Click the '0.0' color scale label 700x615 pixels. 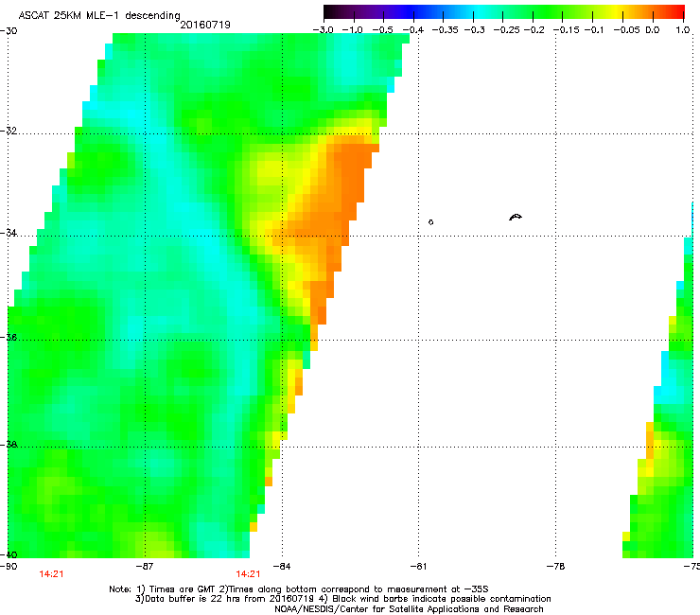tap(653, 30)
